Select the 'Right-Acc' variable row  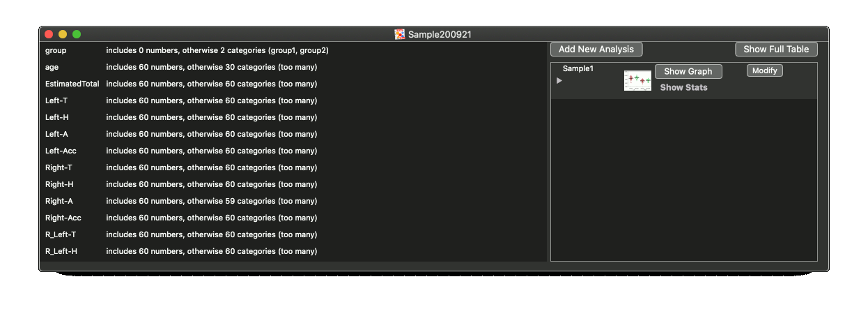(x=293, y=218)
